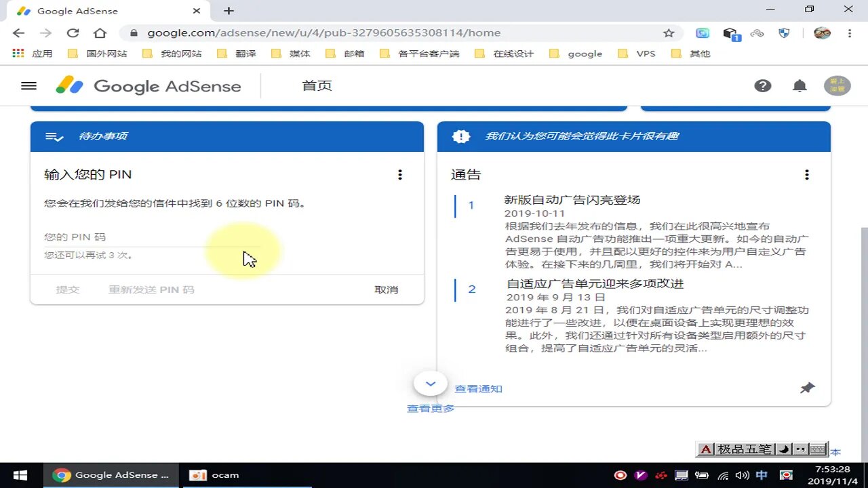Click the 提交 button
This screenshot has height=488, width=868.
(x=68, y=289)
